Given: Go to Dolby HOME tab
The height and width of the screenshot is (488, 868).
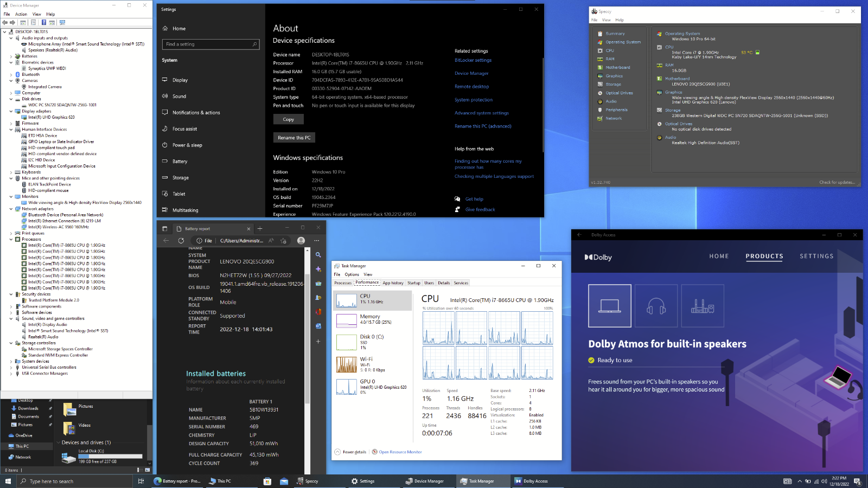Looking at the screenshot, I should tap(719, 256).
